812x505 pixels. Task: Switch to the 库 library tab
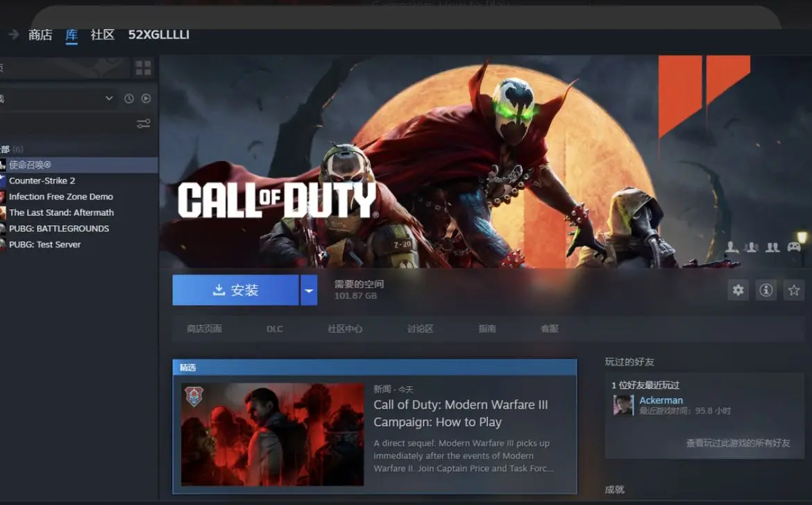[71, 35]
